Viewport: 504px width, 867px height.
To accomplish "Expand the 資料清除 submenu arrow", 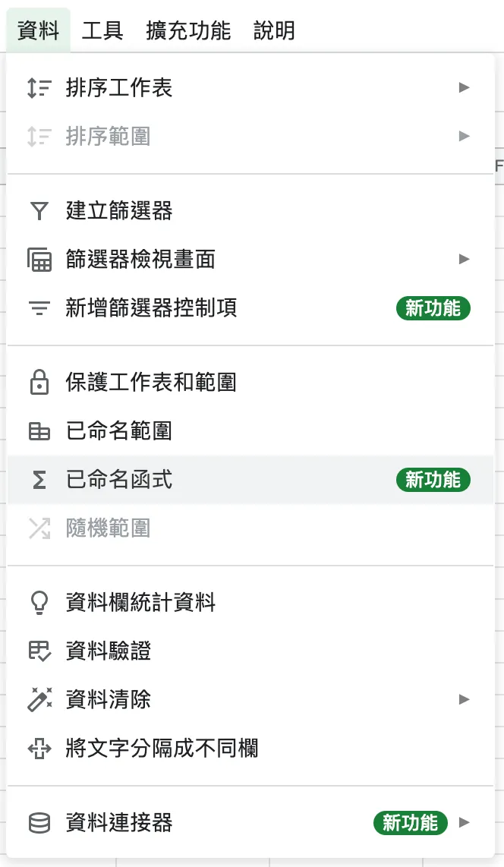I will click(465, 699).
